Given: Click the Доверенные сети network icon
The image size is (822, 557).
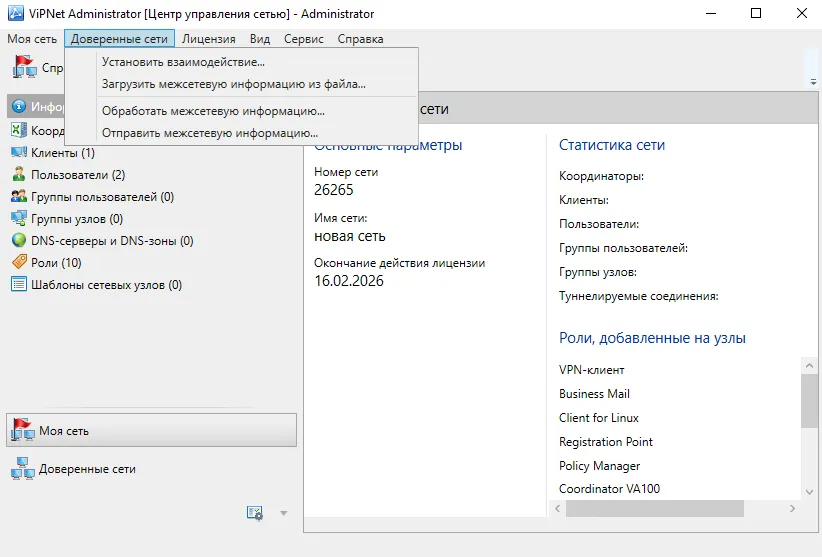Looking at the screenshot, I should tap(23, 469).
